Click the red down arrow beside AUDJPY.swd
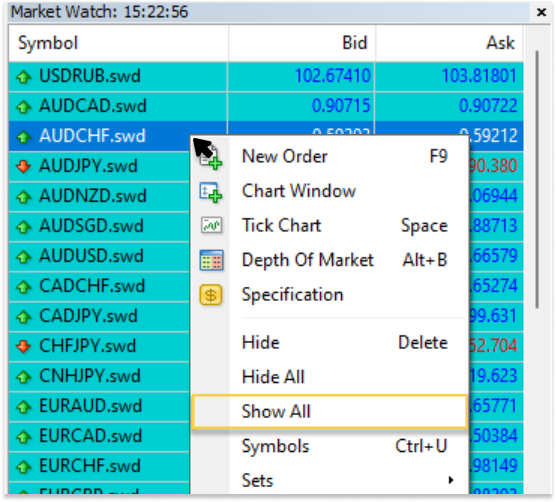This screenshot has height=502, width=556. (x=24, y=166)
